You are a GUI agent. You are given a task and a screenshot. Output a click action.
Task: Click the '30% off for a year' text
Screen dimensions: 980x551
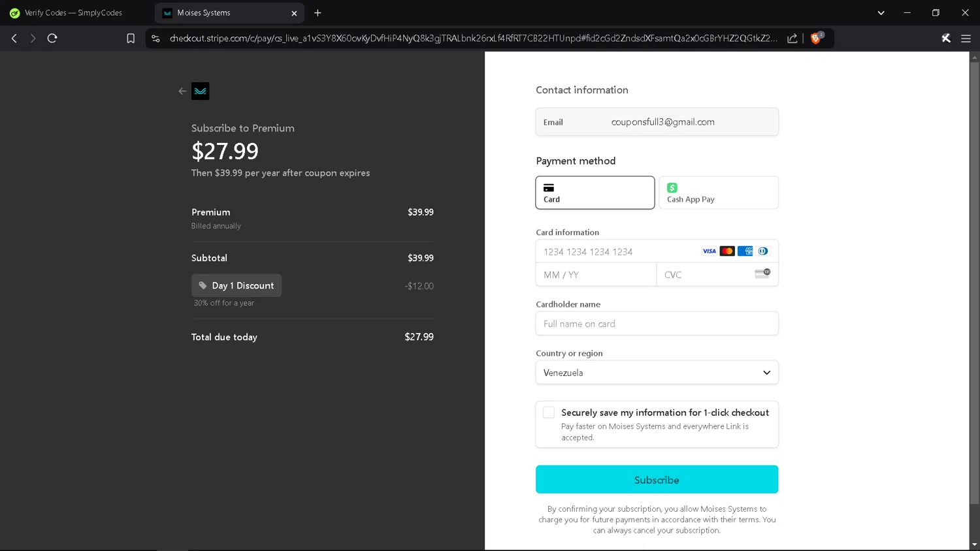(224, 303)
